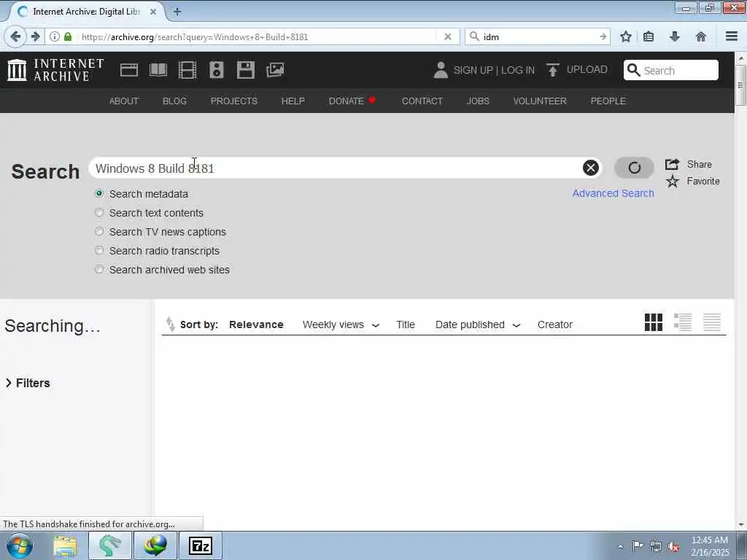Image resolution: width=747 pixels, height=560 pixels.
Task: Go back to previous page in browser
Action: (15, 36)
